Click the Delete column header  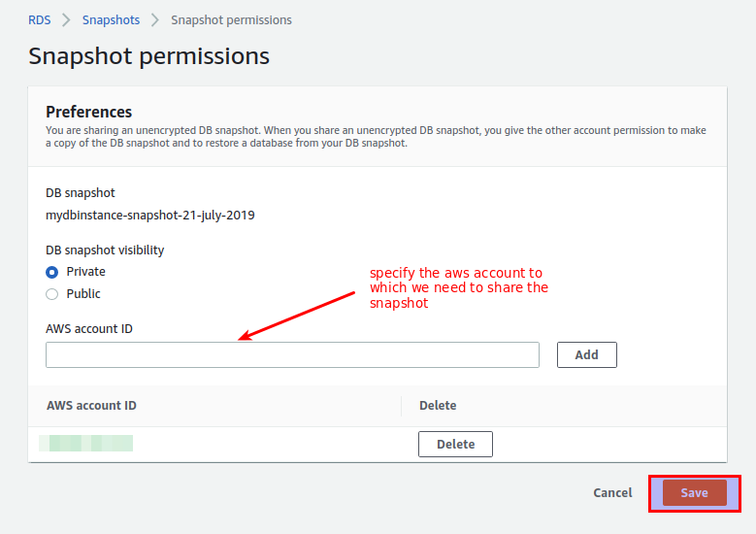coord(438,406)
